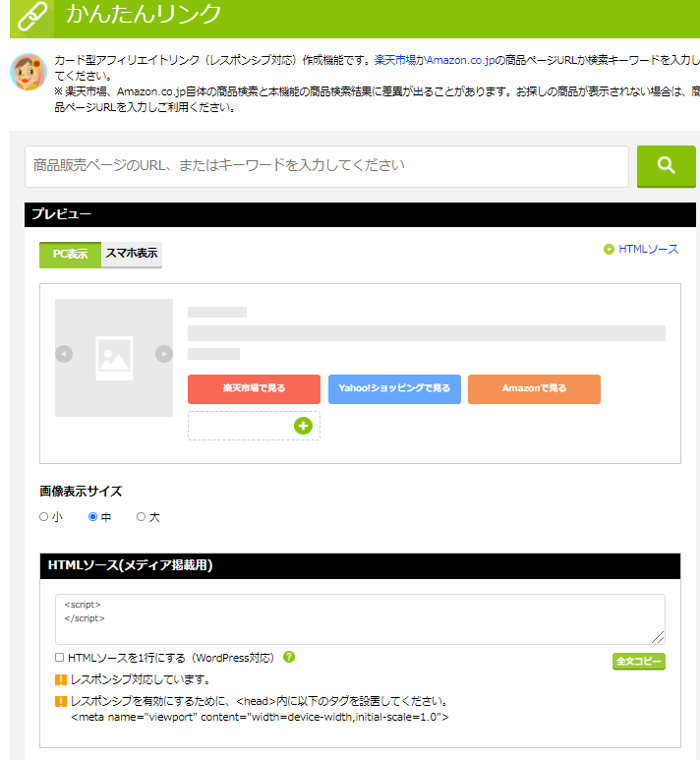Click Amazonで見る button
Screen dimensions: 700x760
pos(534,388)
